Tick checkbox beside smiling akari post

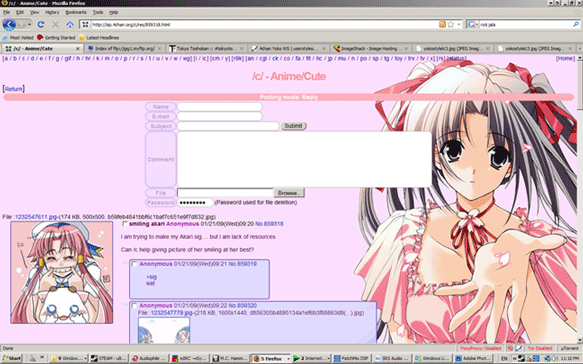pyautogui.click(x=125, y=224)
